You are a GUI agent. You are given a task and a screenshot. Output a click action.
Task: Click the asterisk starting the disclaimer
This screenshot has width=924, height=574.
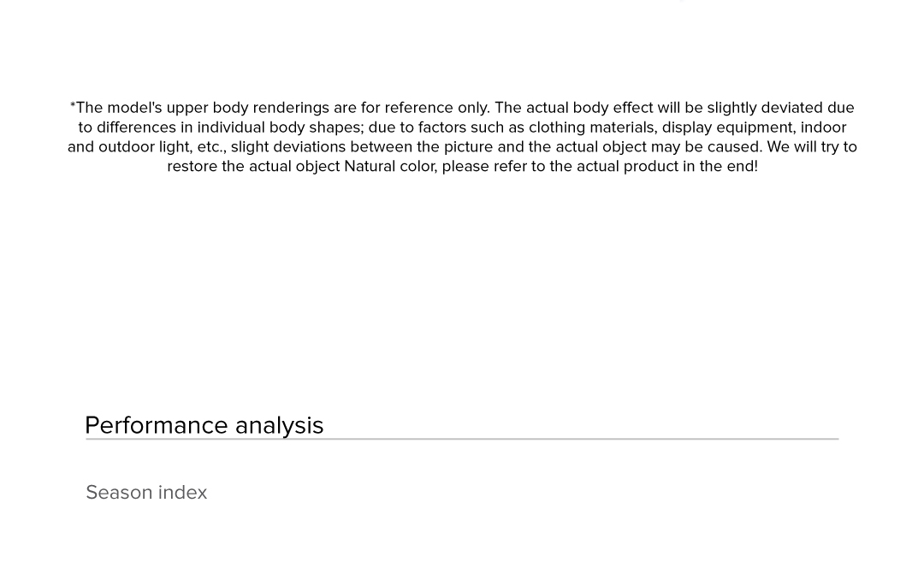coord(73,106)
